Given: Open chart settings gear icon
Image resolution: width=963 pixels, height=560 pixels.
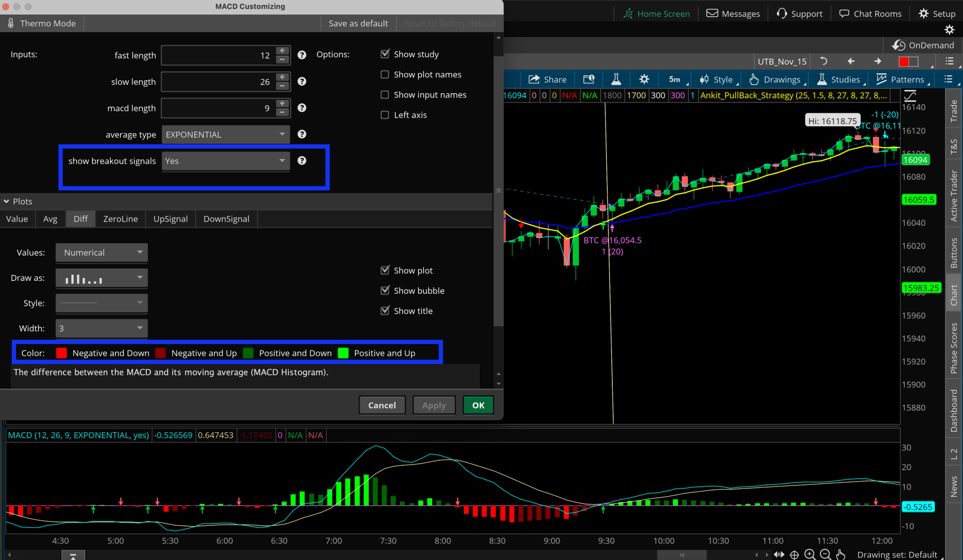Looking at the screenshot, I should point(644,79).
